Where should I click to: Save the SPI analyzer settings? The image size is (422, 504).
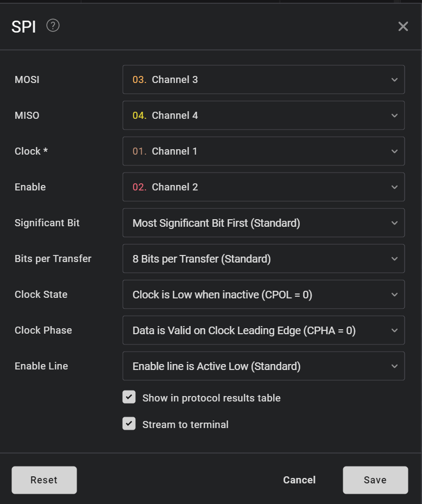[x=375, y=480]
